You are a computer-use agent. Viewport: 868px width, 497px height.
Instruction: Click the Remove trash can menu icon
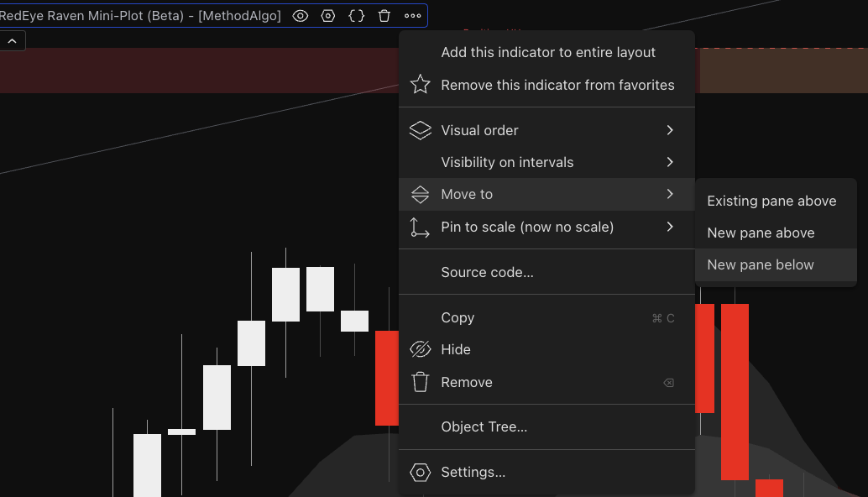click(x=420, y=382)
